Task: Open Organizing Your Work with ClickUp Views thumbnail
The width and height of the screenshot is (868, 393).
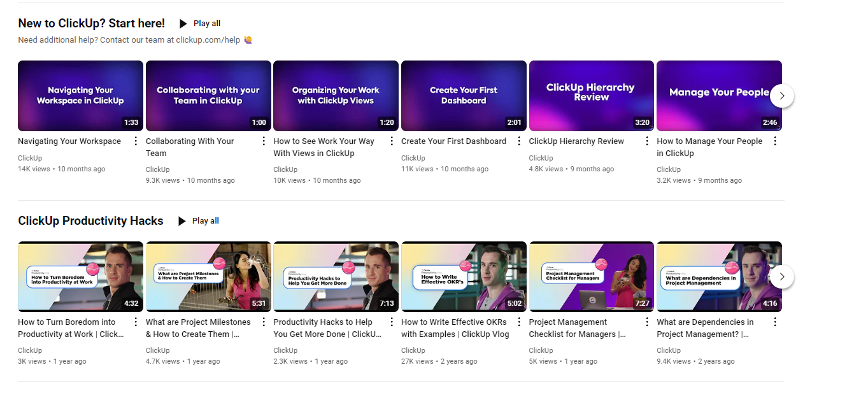Action: 336,96
